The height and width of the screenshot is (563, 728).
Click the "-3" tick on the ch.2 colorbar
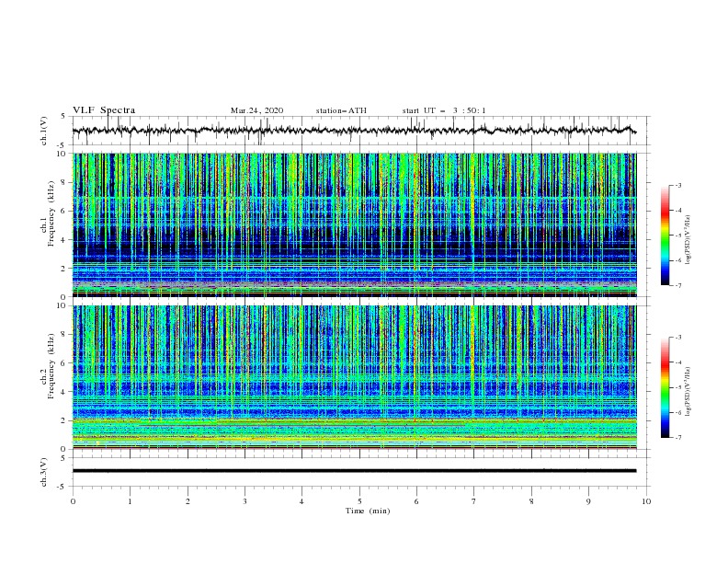click(x=677, y=338)
